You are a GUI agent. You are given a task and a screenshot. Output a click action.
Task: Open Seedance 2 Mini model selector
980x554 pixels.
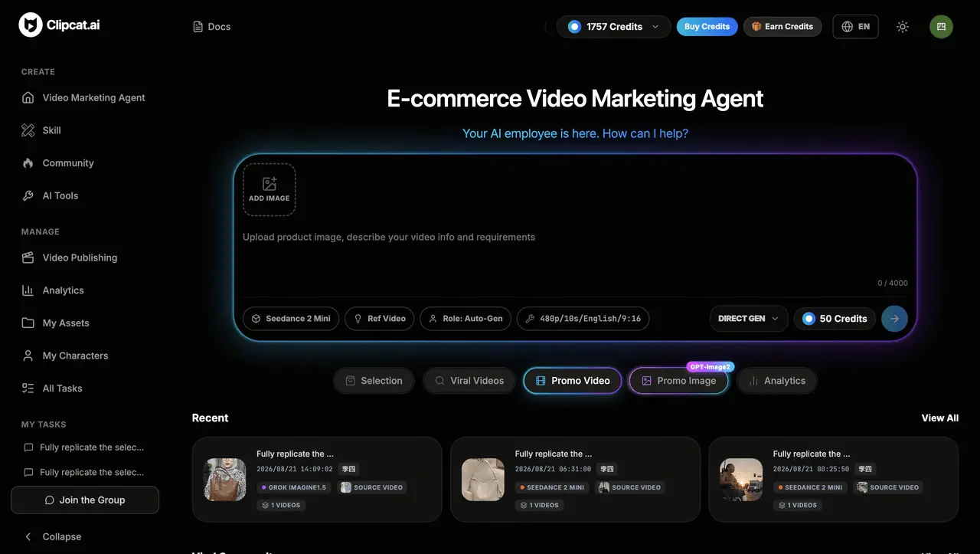pos(291,319)
